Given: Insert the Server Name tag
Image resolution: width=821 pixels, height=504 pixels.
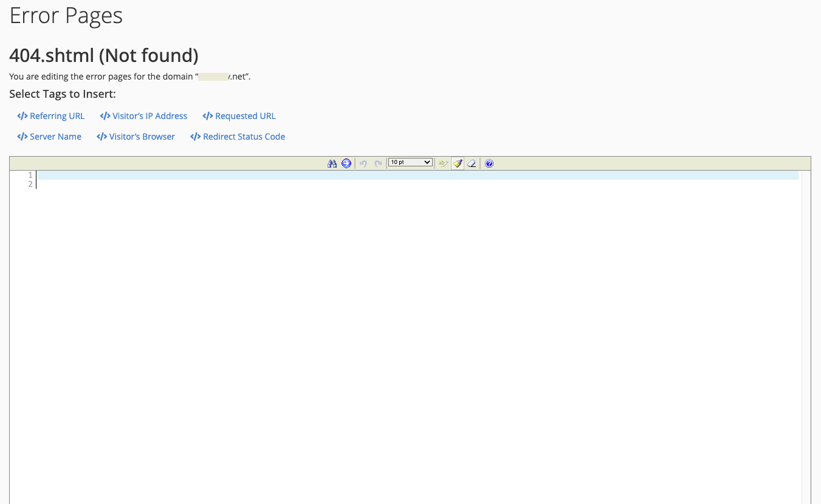Looking at the screenshot, I should (x=55, y=137).
